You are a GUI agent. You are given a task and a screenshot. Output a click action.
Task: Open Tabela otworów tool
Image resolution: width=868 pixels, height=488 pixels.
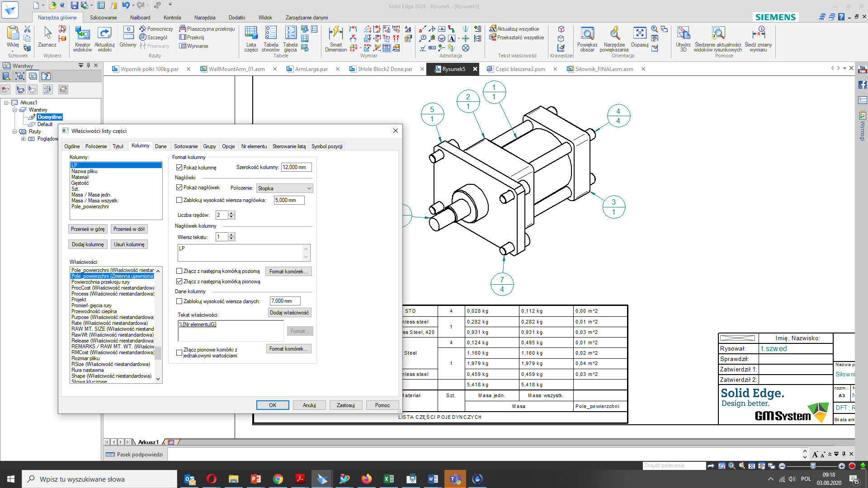coord(271,39)
